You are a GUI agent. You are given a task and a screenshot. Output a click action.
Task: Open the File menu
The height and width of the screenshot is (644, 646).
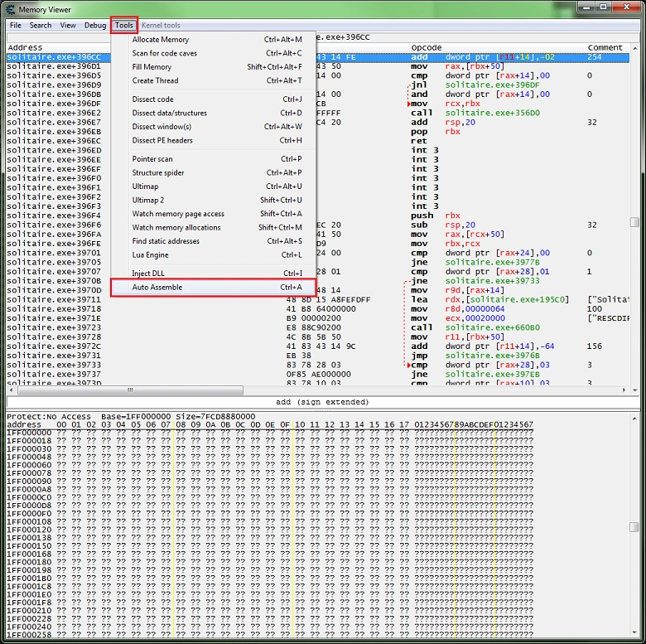16,26
